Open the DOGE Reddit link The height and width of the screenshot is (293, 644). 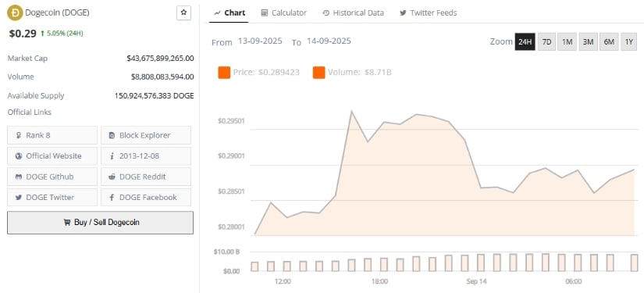[x=146, y=177]
